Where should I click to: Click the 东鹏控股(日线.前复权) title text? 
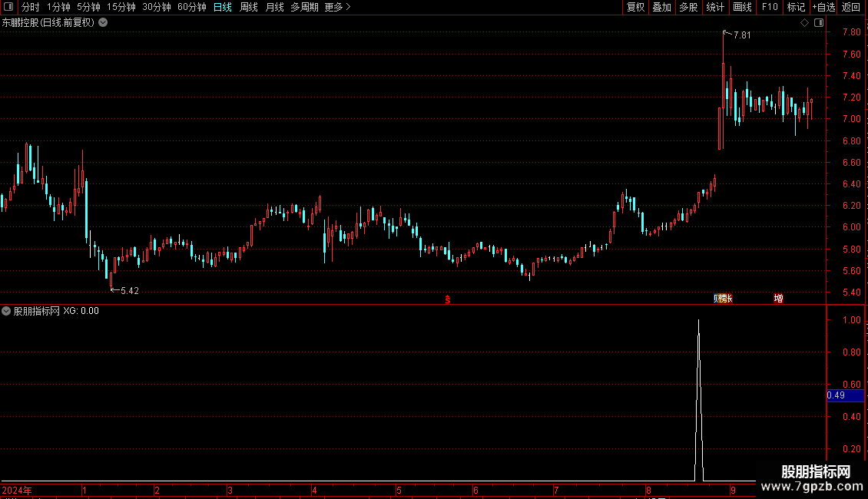click(x=48, y=23)
